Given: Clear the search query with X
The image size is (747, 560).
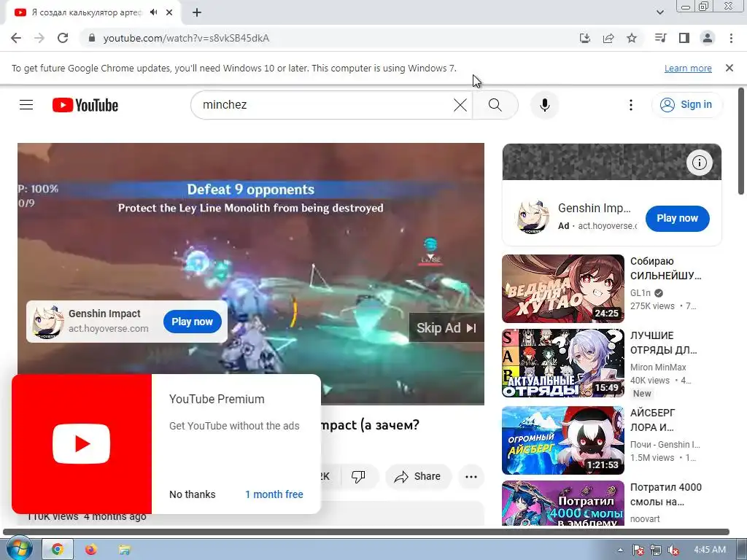Looking at the screenshot, I should pos(460,105).
